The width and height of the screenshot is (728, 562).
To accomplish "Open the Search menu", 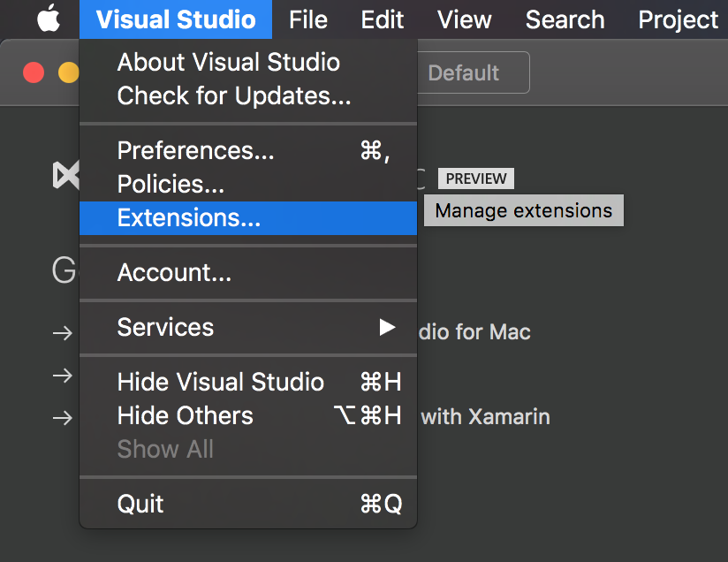I will 565,19.
